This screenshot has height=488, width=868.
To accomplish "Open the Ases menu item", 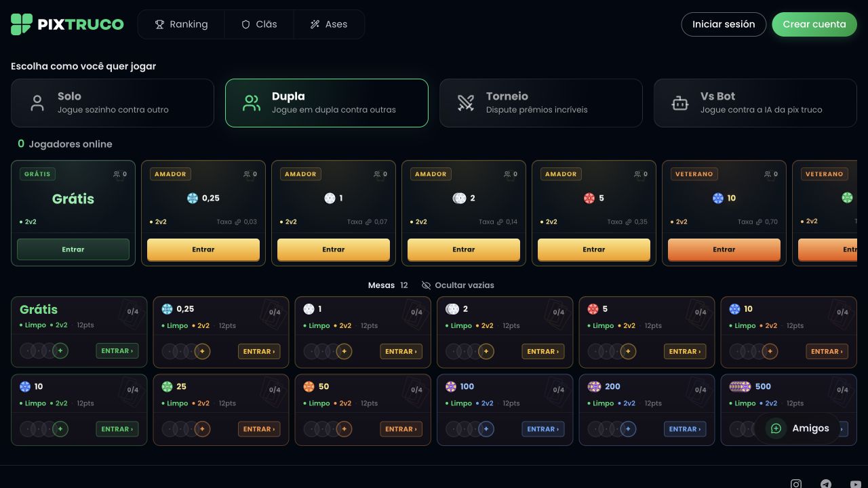I will tap(329, 24).
